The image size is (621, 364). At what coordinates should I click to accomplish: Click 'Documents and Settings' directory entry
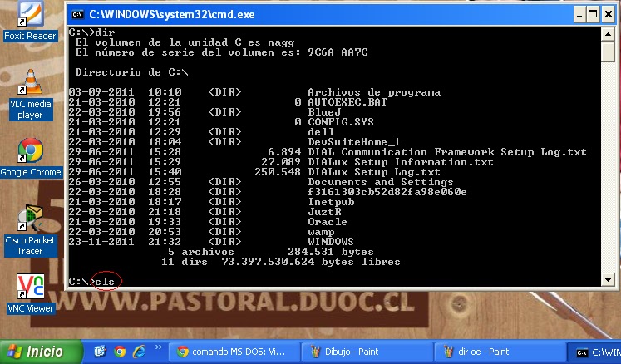[x=381, y=182]
